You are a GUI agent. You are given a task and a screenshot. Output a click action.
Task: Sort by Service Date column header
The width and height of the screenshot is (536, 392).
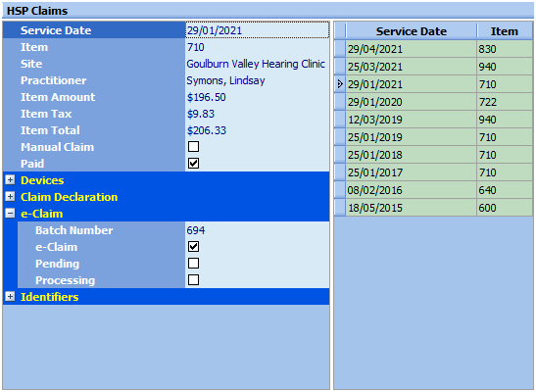point(412,31)
